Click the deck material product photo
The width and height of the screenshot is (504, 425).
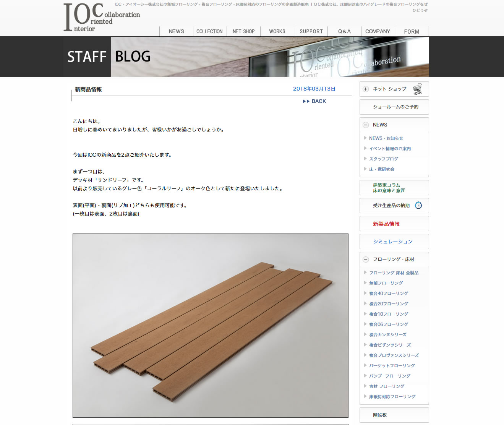pyautogui.click(x=211, y=326)
